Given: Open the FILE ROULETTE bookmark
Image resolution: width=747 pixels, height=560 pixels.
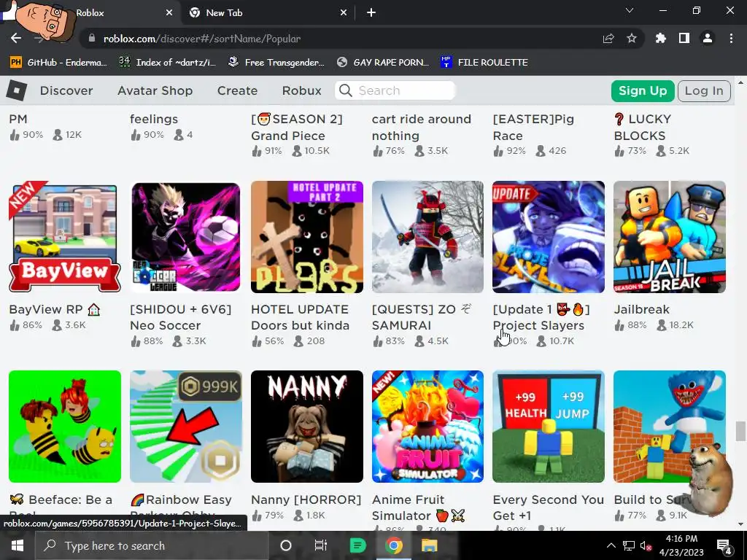Looking at the screenshot, I should point(484,63).
